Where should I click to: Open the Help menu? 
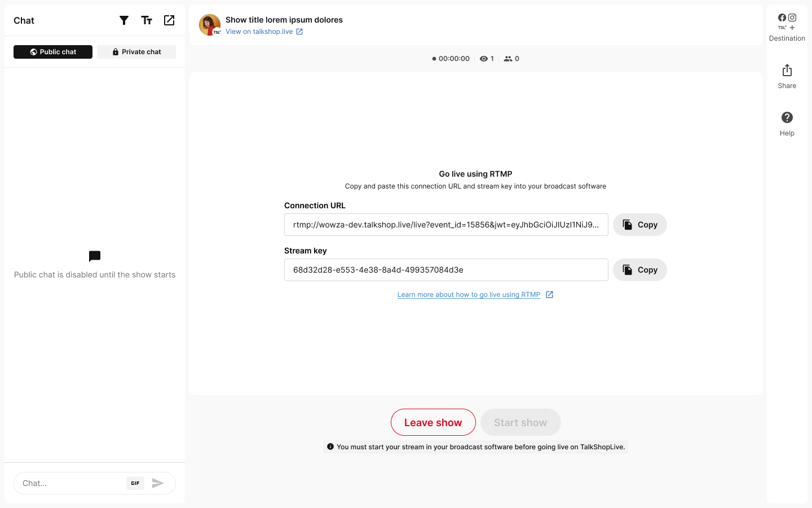(x=787, y=124)
